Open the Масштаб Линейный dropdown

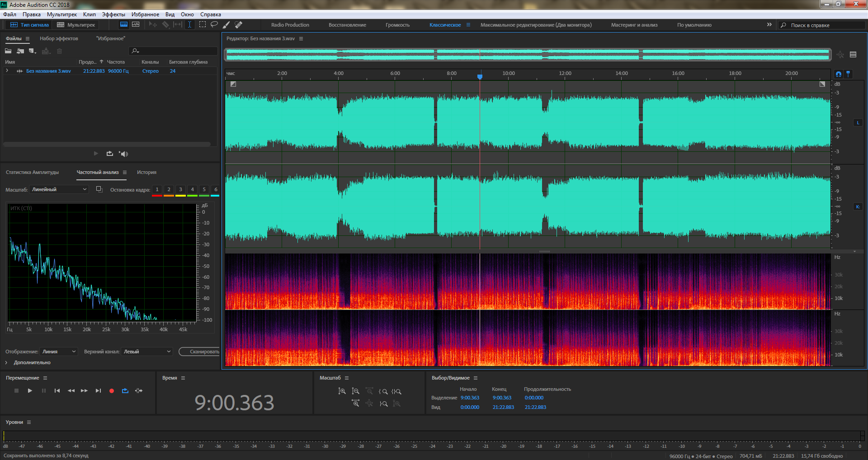tap(59, 190)
